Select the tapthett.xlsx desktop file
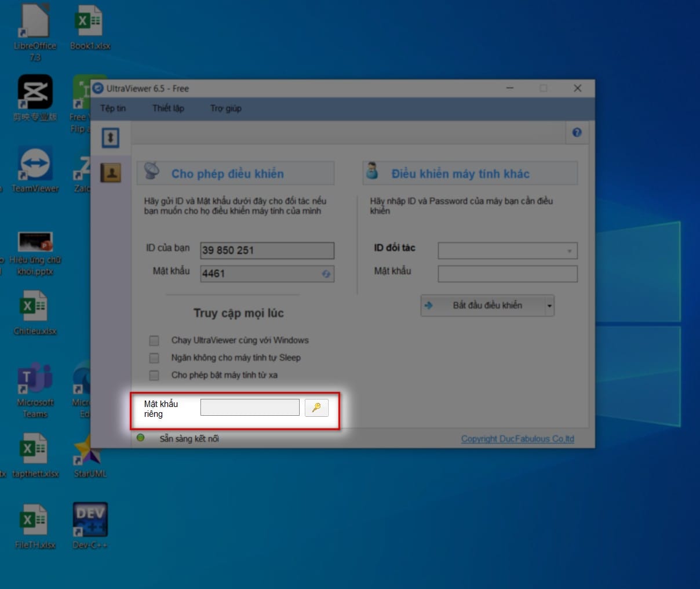This screenshot has height=589, width=700. click(x=35, y=456)
